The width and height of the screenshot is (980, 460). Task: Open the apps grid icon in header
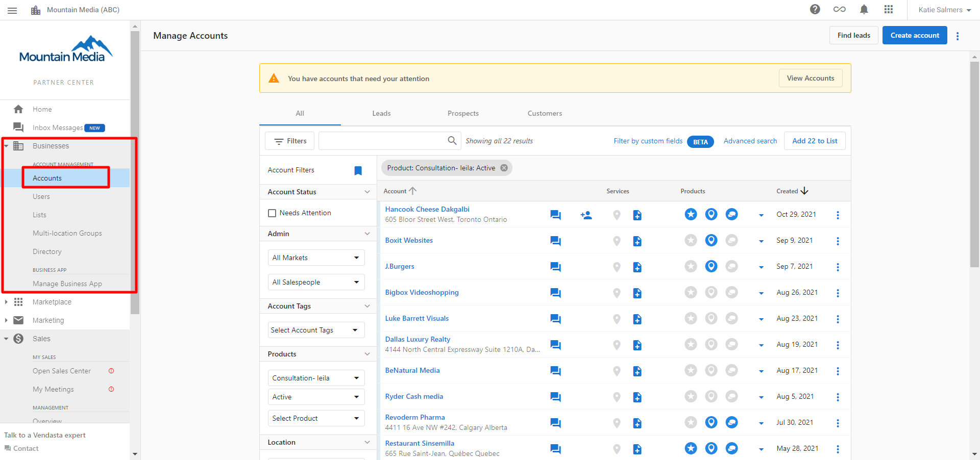tap(889, 9)
